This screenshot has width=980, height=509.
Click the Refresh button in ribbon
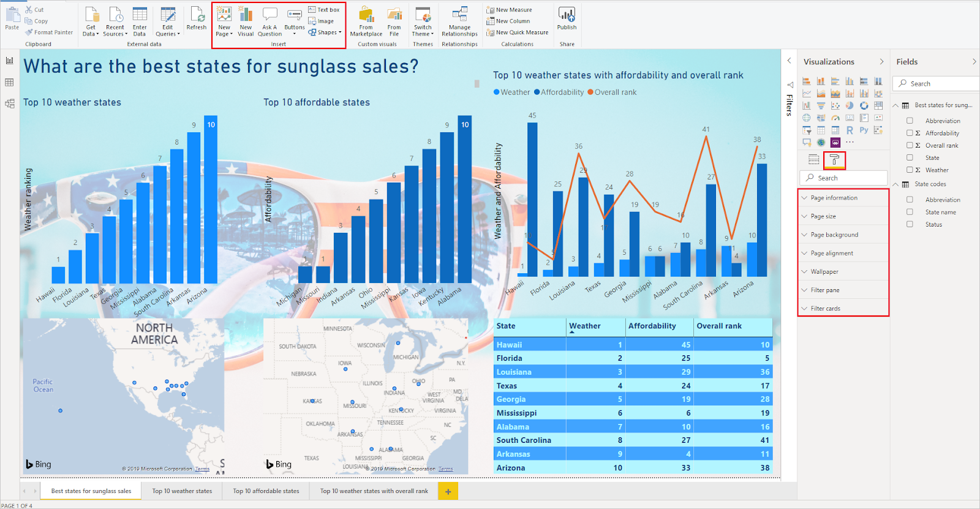coord(197,18)
